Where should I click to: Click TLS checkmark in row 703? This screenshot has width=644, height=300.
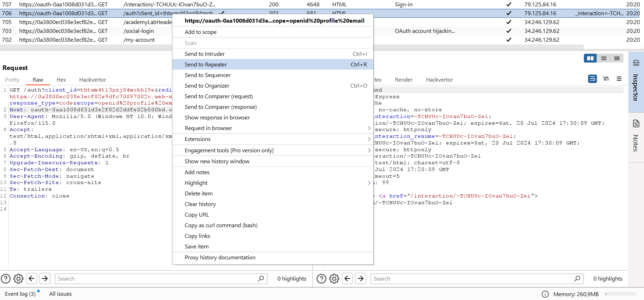coord(508,31)
